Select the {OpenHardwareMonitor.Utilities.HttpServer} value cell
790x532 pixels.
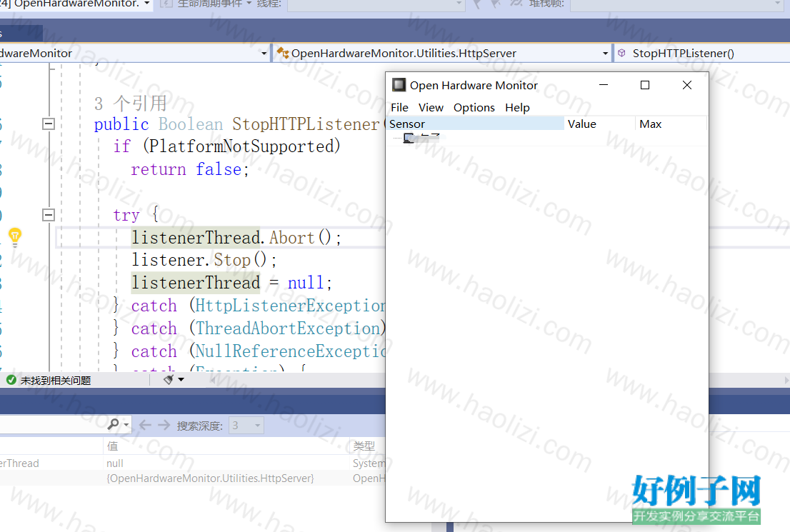(210, 478)
